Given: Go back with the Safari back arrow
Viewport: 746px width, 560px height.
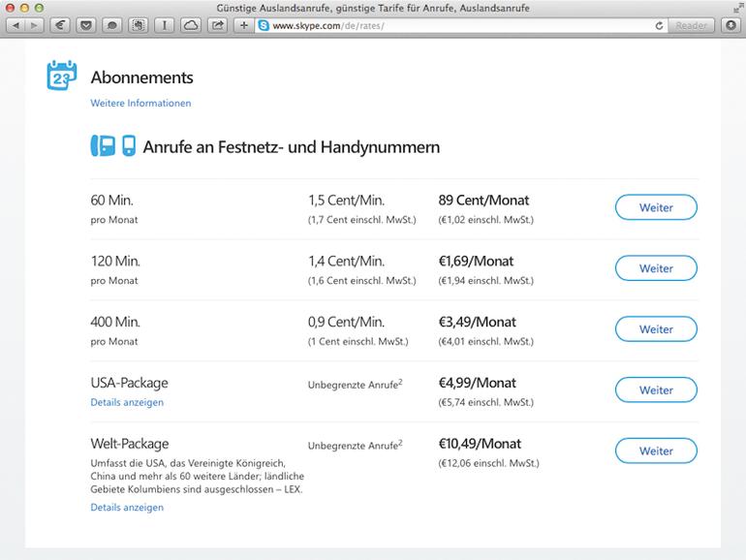Looking at the screenshot, I should click(x=16, y=25).
